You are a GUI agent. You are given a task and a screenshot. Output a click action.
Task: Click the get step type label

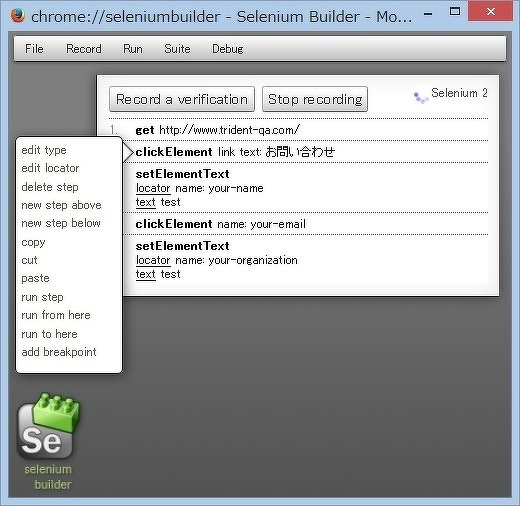[x=145, y=130]
